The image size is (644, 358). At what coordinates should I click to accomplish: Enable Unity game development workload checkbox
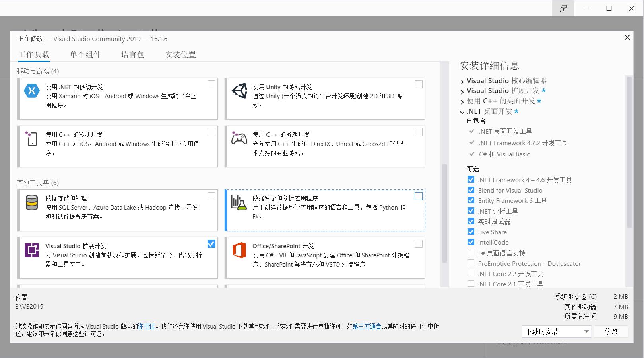pyautogui.click(x=419, y=84)
